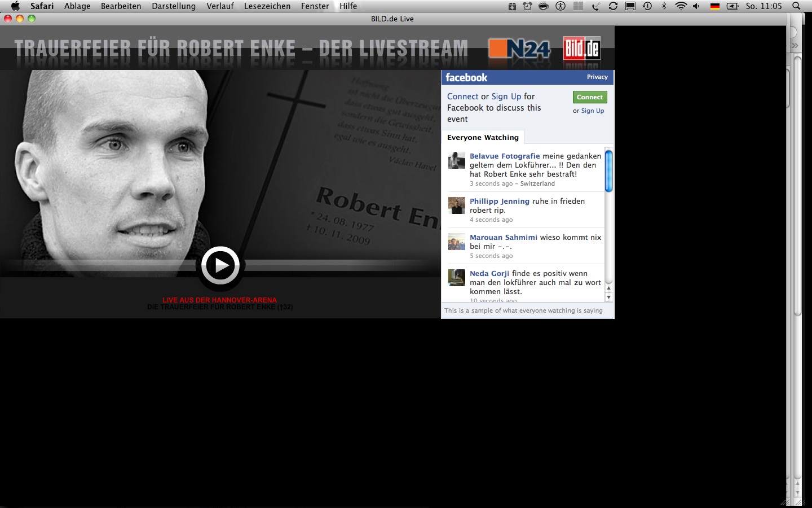The height and width of the screenshot is (508, 812).
Task: Click the coffee cup Caffeine icon
Action: click(x=543, y=6)
